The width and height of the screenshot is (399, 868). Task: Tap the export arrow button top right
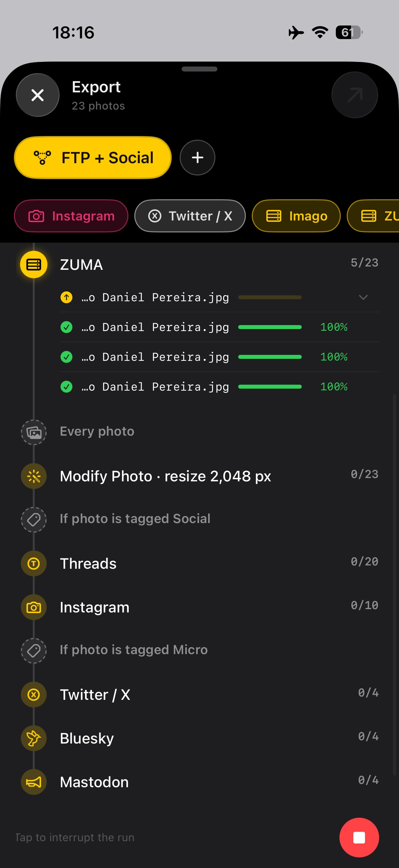pos(355,95)
